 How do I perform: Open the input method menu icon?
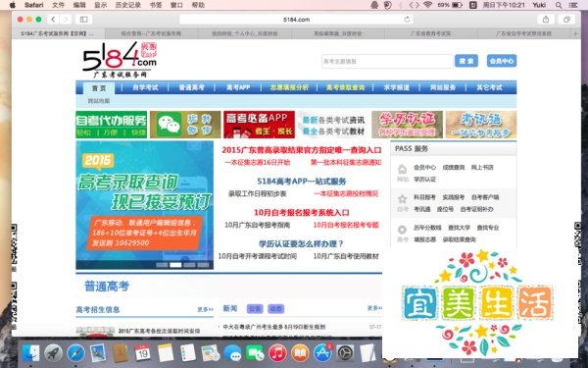473,5
